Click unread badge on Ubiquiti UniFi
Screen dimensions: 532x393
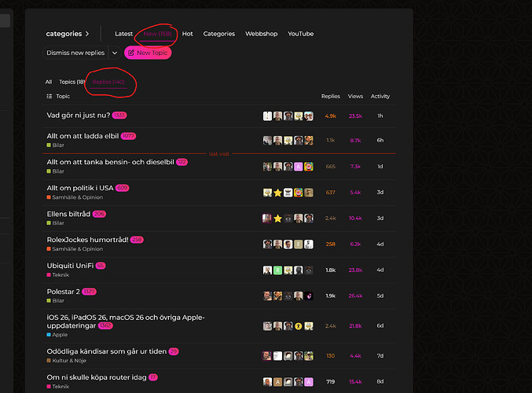click(x=101, y=266)
